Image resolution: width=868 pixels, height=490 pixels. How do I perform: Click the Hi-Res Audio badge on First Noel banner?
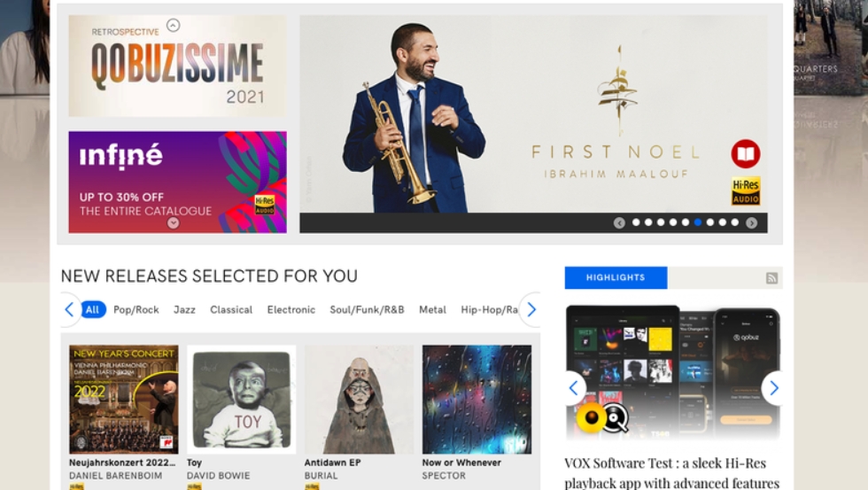click(746, 191)
